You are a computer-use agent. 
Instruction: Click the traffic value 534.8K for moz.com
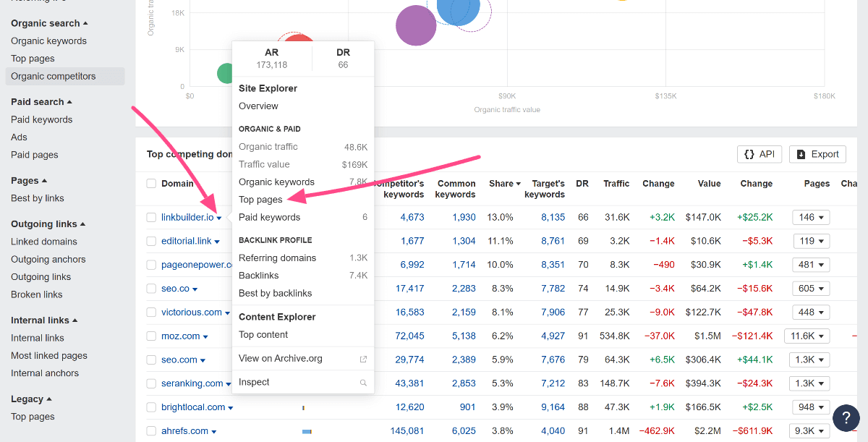[615, 336]
